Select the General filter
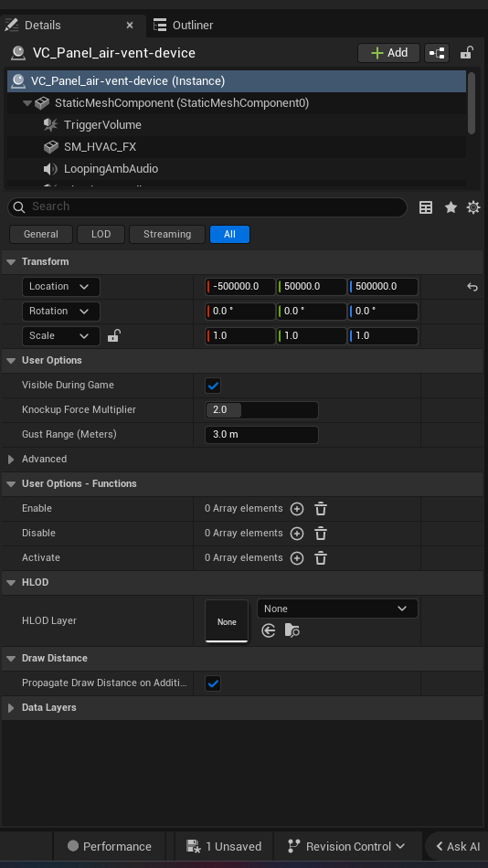Screen dimensions: 488x868 (x=41, y=234)
